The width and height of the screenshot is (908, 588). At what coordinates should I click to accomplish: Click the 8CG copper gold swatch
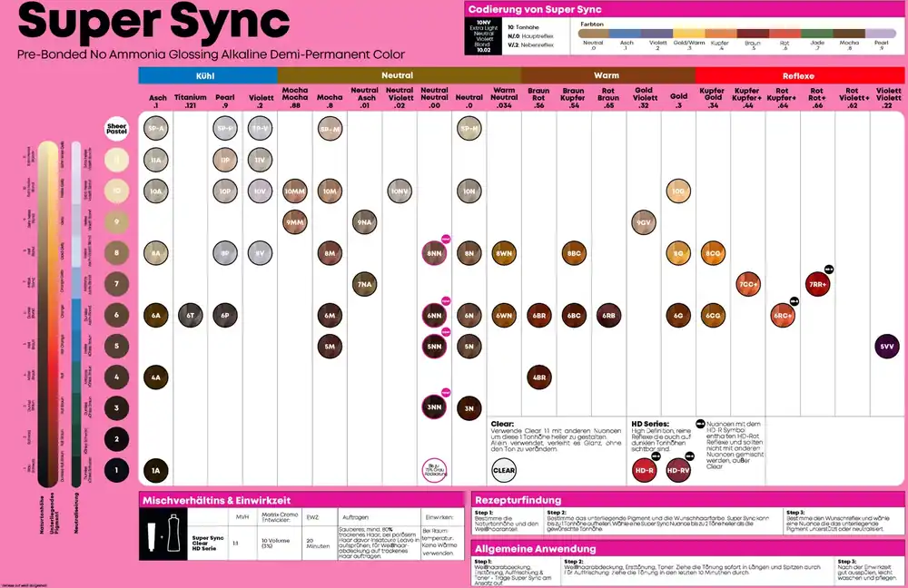click(713, 253)
